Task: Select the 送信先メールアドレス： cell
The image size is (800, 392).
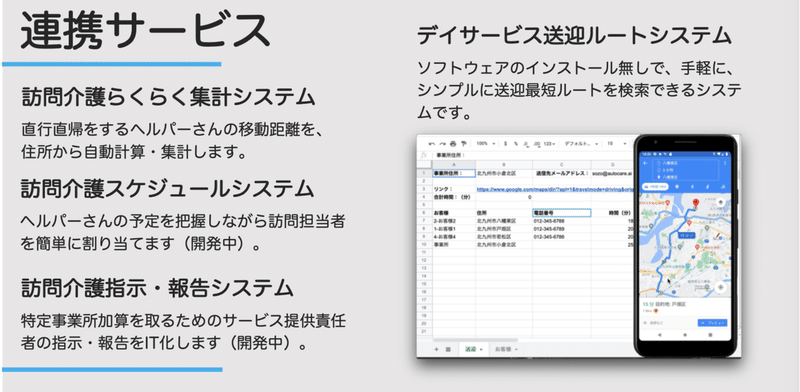Action: pyautogui.click(x=562, y=173)
